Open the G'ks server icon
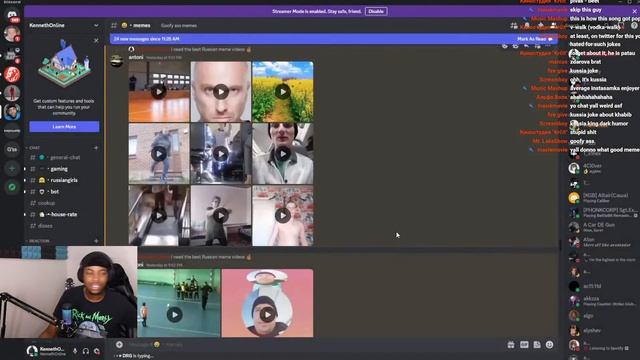 point(12,149)
